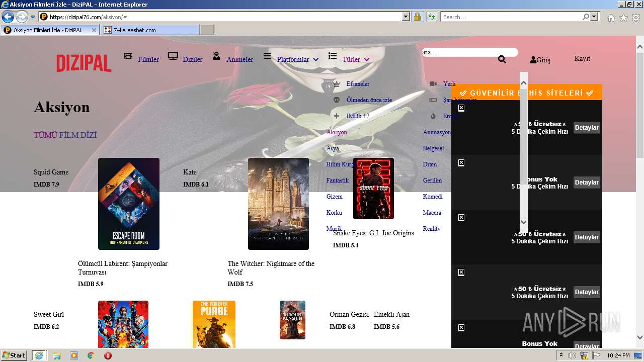Image resolution: width=644 pixels, height=362 pixels.
Task: Click Detaylar on first Bonus Yok ad
Action: (x=587, y=183)
